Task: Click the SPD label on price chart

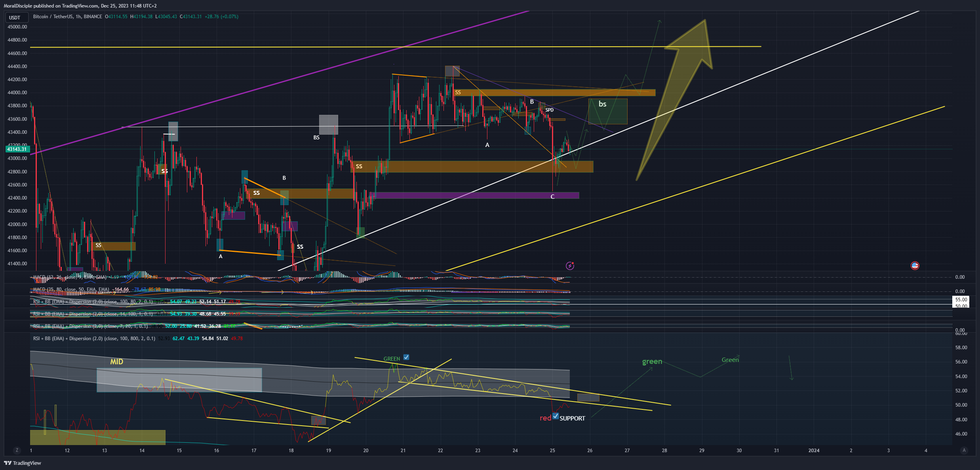Action: [x=549, y=110]
